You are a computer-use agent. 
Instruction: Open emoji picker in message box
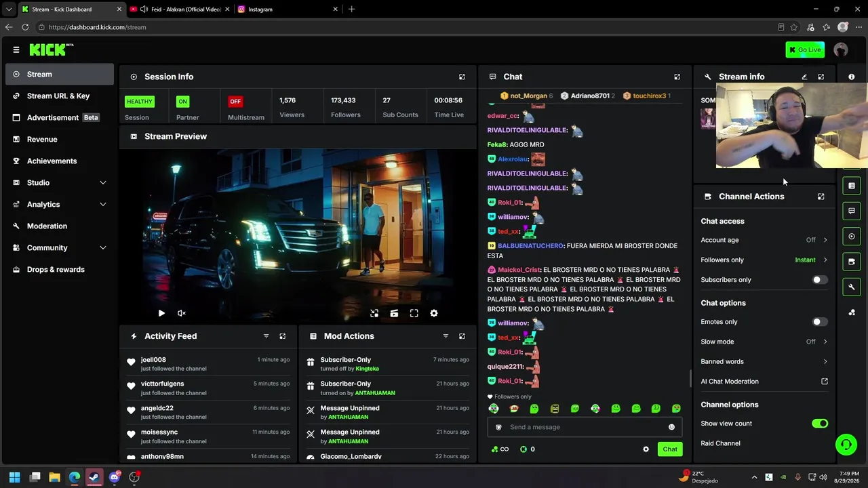click(671, 427)
